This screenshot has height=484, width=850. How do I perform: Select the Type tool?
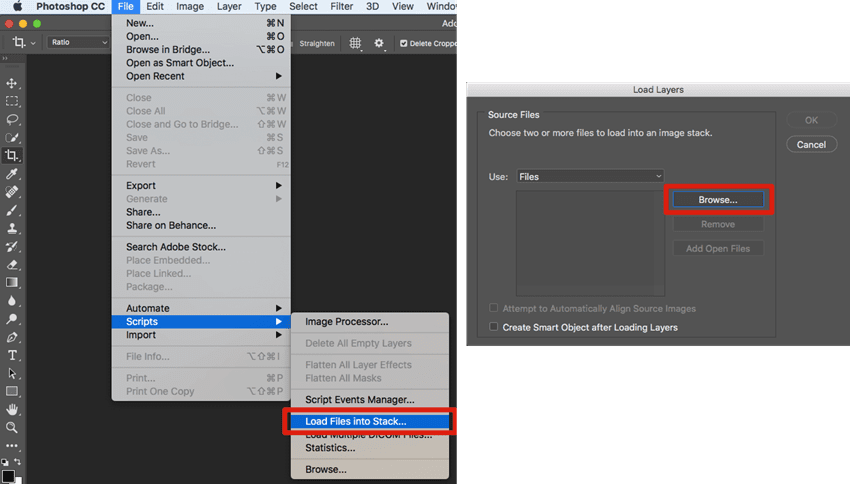click(x=11, y=355)
